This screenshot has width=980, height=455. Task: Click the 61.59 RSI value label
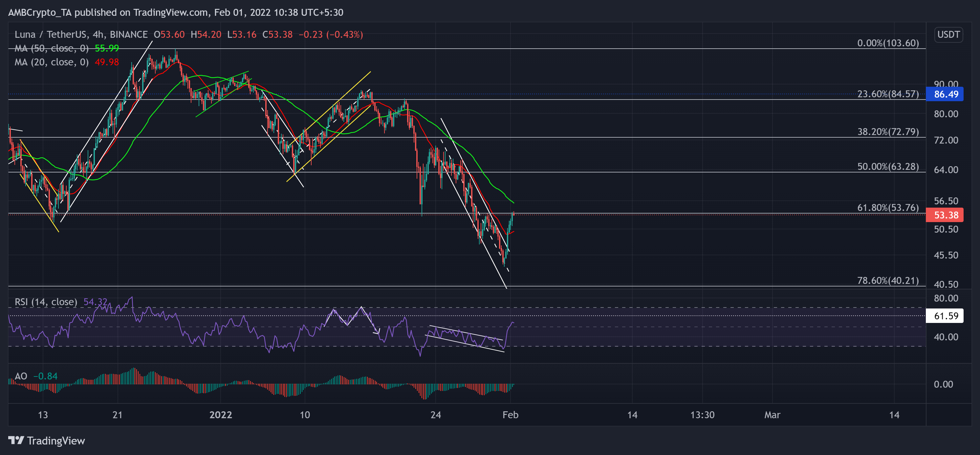[945, 316]
